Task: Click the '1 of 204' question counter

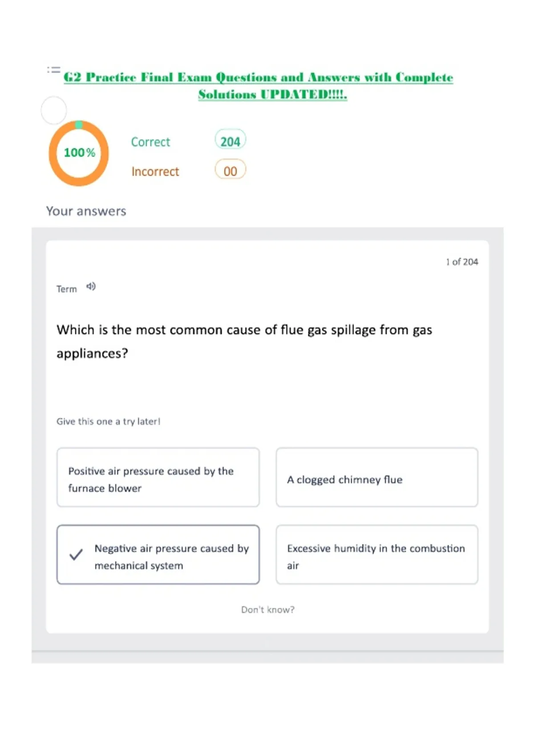Action: 462,262
